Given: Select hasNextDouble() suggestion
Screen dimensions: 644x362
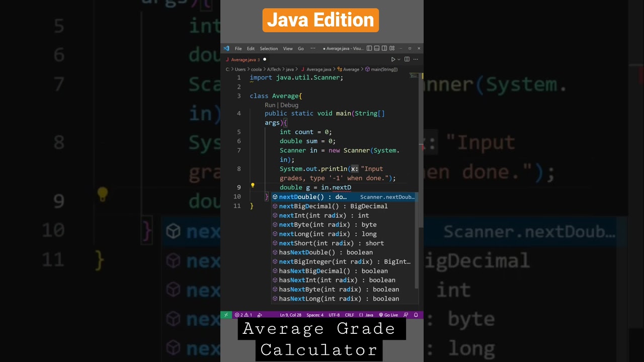Looking at the screenshot, I should (x=344, y=252).
